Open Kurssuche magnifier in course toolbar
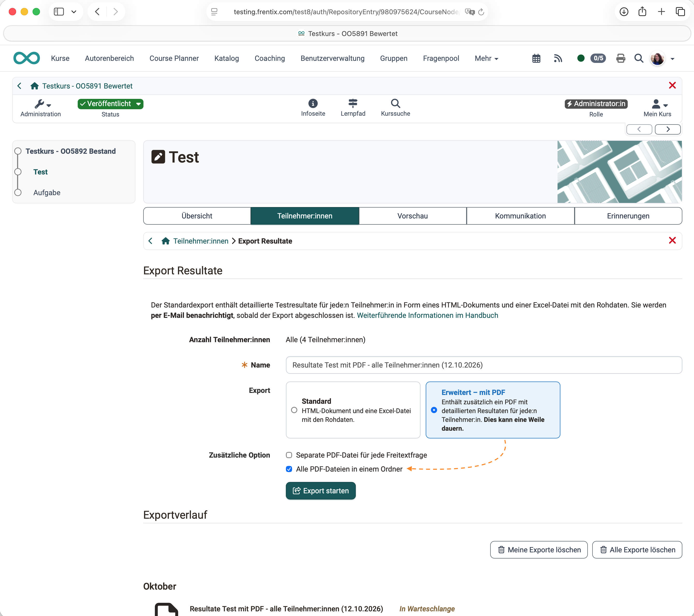 (x=395, y=103)
